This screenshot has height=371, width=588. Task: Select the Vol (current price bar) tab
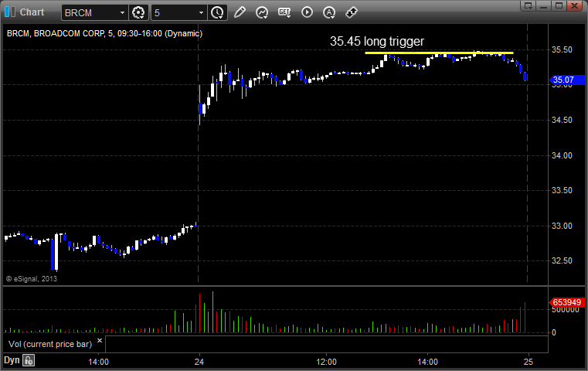coord(50,344)
